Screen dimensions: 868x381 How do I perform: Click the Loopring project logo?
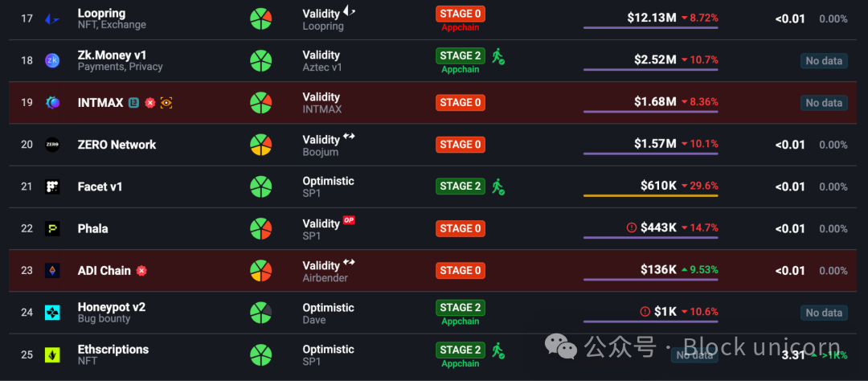52,18
